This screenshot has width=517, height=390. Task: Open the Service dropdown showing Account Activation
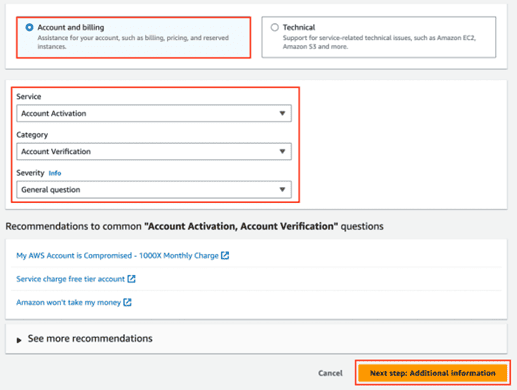(x=154, y=113)
